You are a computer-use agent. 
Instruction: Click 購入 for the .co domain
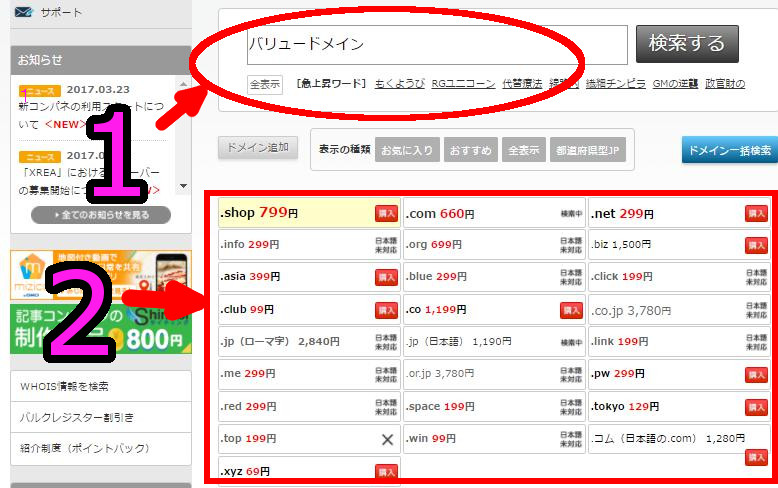(572, 310)
